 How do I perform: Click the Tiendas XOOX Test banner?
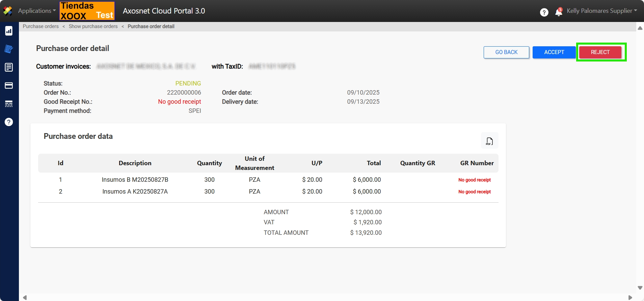coord(87,11)
